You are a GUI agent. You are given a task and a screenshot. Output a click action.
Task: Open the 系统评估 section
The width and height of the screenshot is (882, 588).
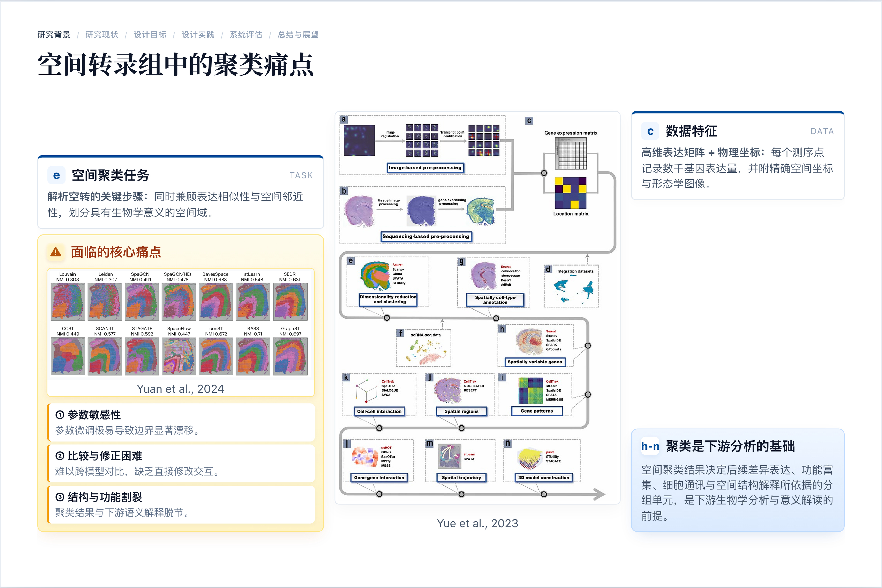(x=246, y=35)
